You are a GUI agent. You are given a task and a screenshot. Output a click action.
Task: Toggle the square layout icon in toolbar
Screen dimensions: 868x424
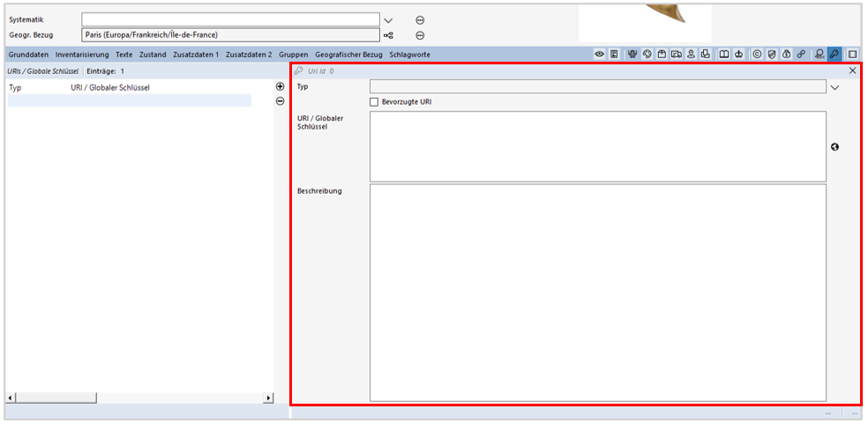pos(853,55)
